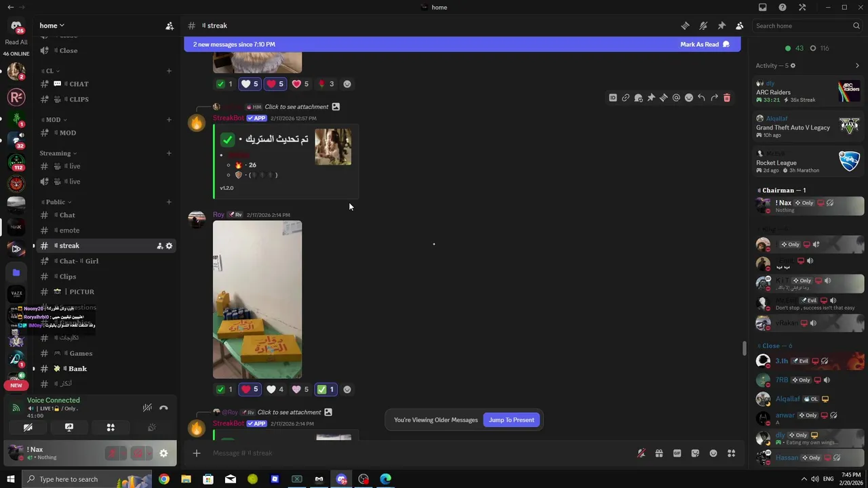Toggle red heart reaction on Roy's image

click(x=250, y=389)
